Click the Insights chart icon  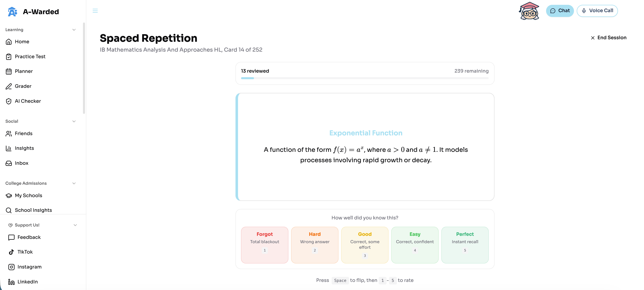(x=9, y=148)
